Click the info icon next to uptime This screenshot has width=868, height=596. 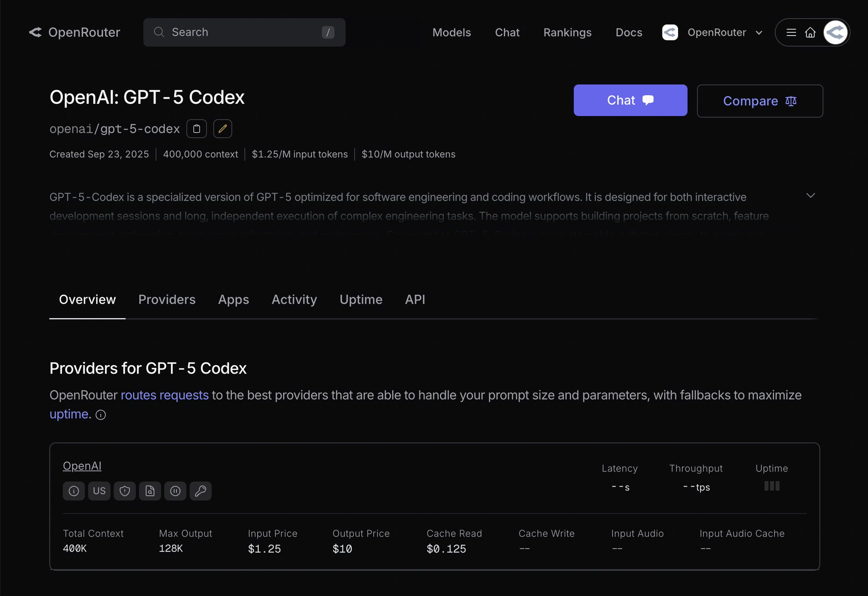point(101,415)
